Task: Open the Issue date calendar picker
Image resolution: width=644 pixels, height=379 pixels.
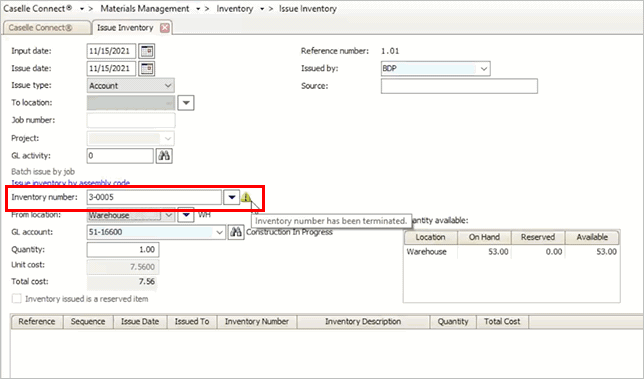Action: 147,69
